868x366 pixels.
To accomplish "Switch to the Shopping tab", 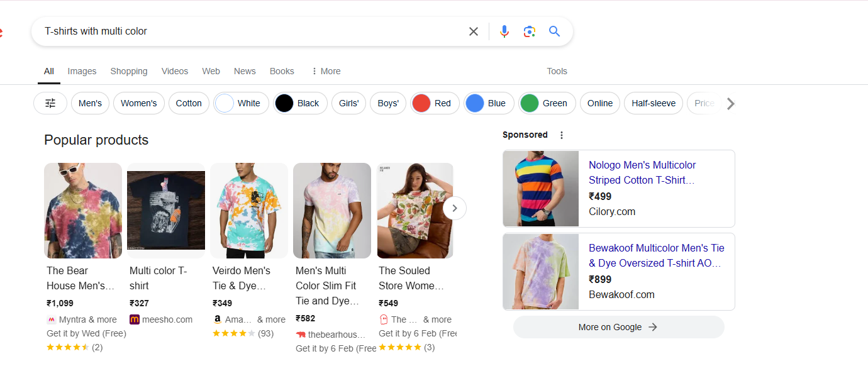I will [x=128, y=71].
